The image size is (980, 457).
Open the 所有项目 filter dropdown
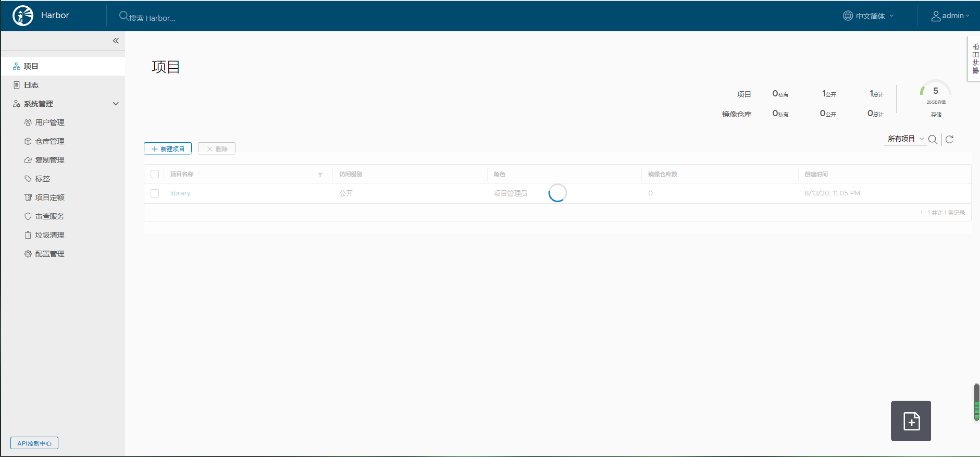905,139
